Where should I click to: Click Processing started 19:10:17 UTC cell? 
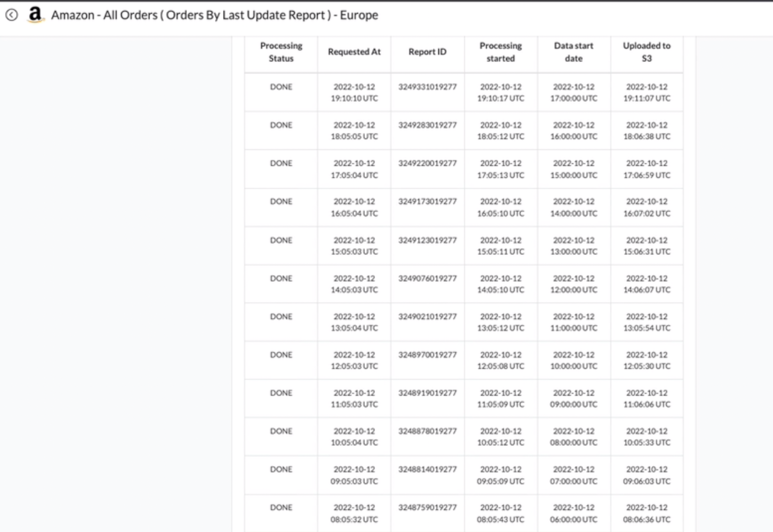click(500, 92)
